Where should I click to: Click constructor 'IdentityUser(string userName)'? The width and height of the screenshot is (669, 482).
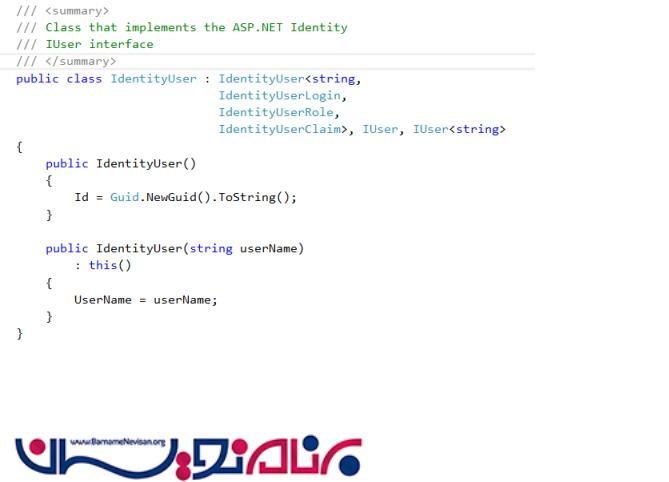click(200, 248)
